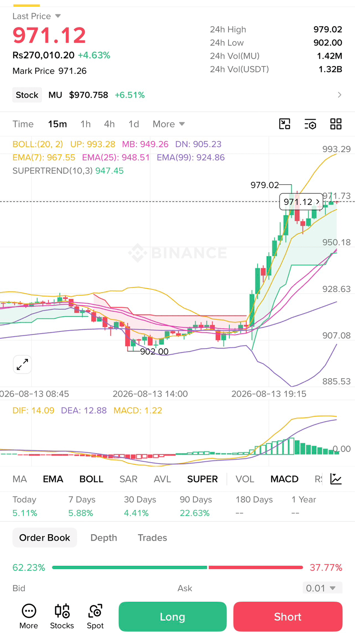The image size is (355, 644).
Task: Toggle the BOLL indicator
Action: point(91,479)
